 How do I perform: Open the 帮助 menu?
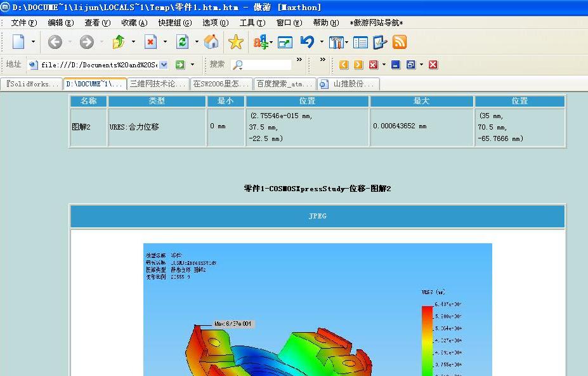click(x=326, y=23)
